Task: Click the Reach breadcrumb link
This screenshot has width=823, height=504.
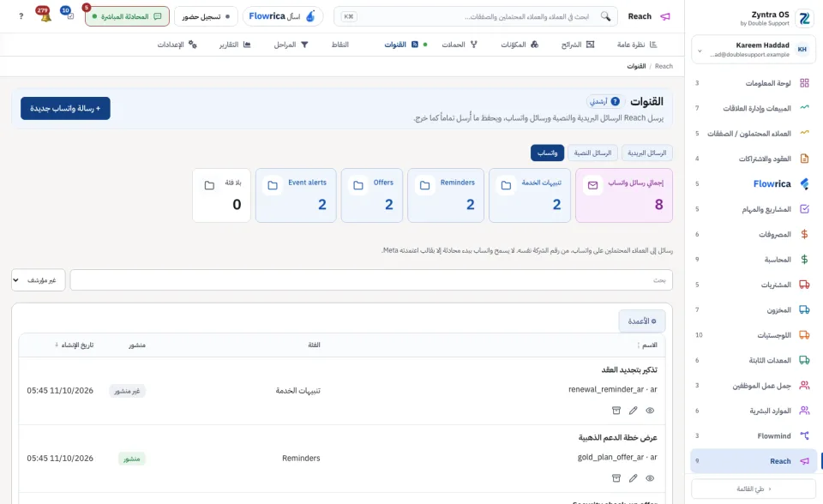Action: tap(664, 66)
